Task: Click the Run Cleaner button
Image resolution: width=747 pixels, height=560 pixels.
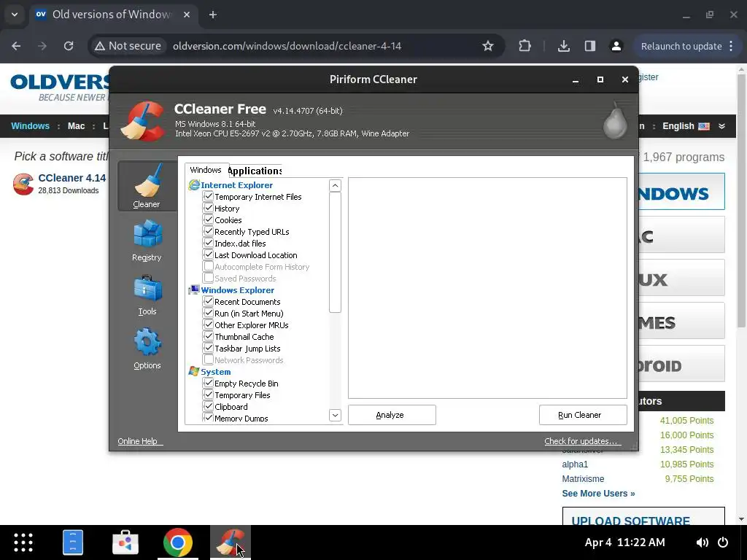Action: (583, 415)
